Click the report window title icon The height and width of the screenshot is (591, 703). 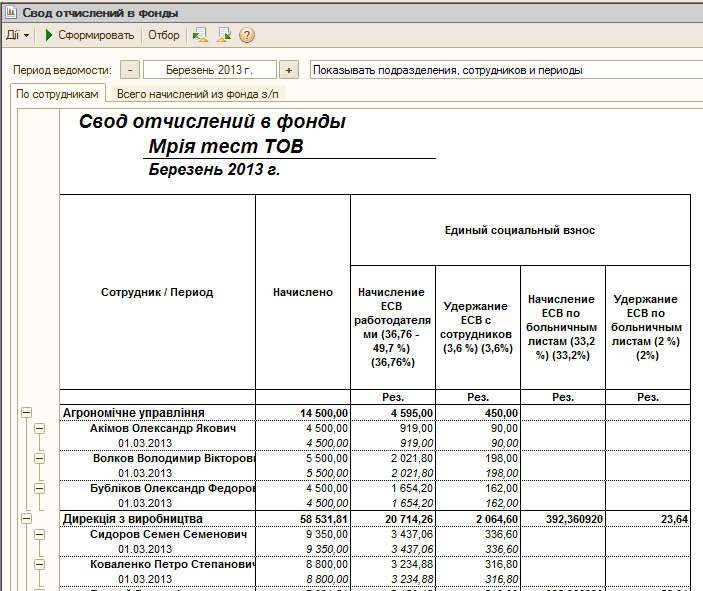pyautogui.click(x=11, y=13)
